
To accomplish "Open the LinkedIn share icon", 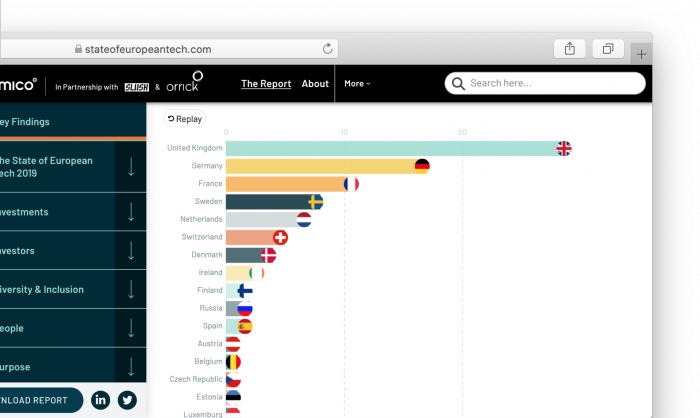I will 100,400.
